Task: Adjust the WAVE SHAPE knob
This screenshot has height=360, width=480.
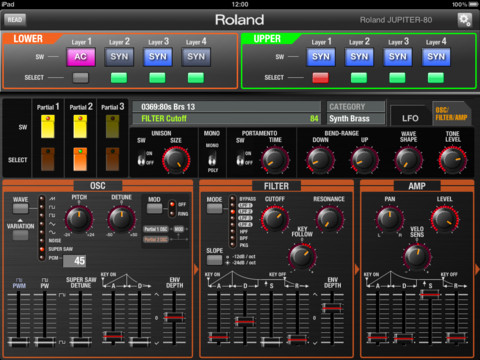Action: pos(409,160)
